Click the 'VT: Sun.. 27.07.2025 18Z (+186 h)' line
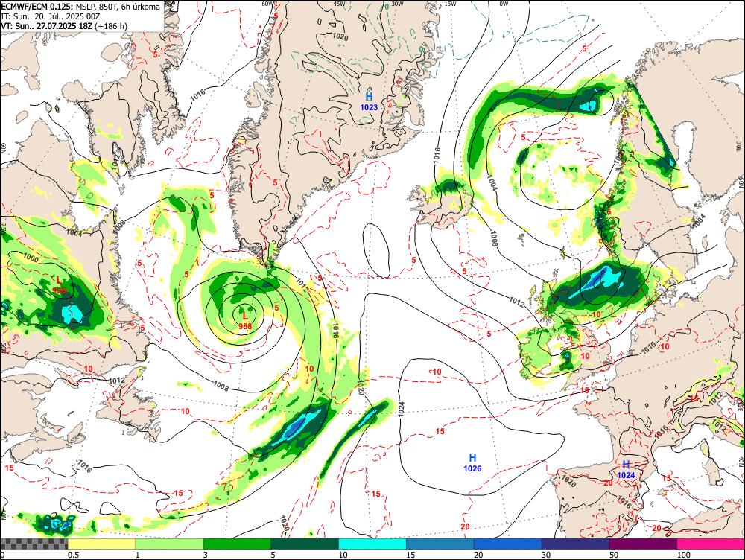 [64, 26]
